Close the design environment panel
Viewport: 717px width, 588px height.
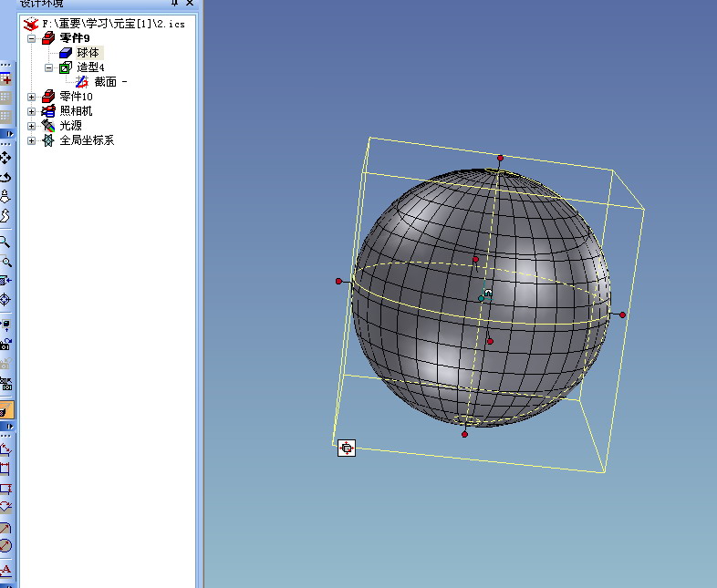point(190,4)
